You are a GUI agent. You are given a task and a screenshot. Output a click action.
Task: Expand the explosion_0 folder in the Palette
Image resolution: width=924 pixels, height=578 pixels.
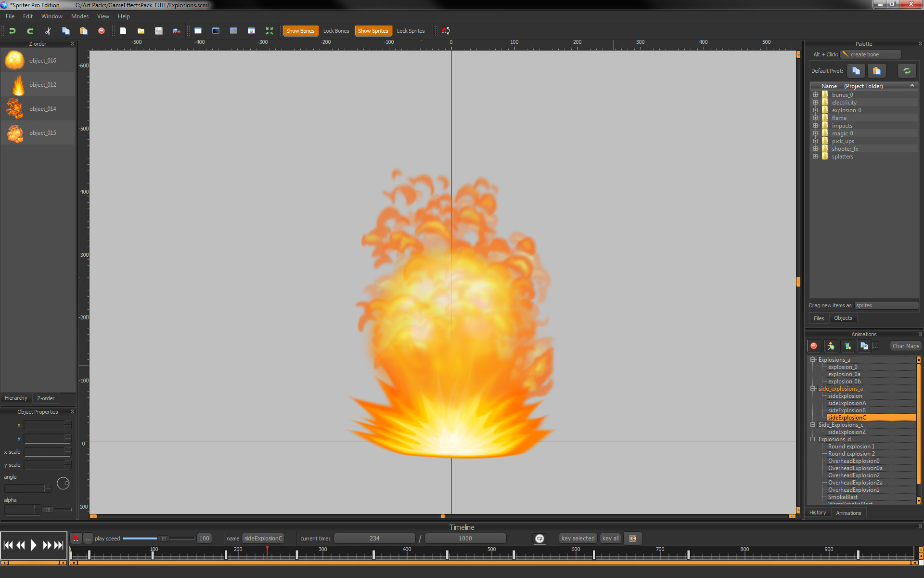tap(815, 110)
